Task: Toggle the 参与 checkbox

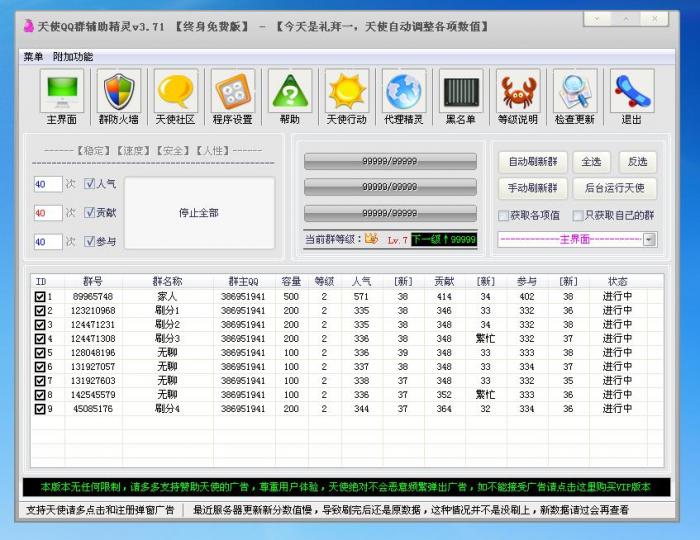Action: click(x=89, y=241)
